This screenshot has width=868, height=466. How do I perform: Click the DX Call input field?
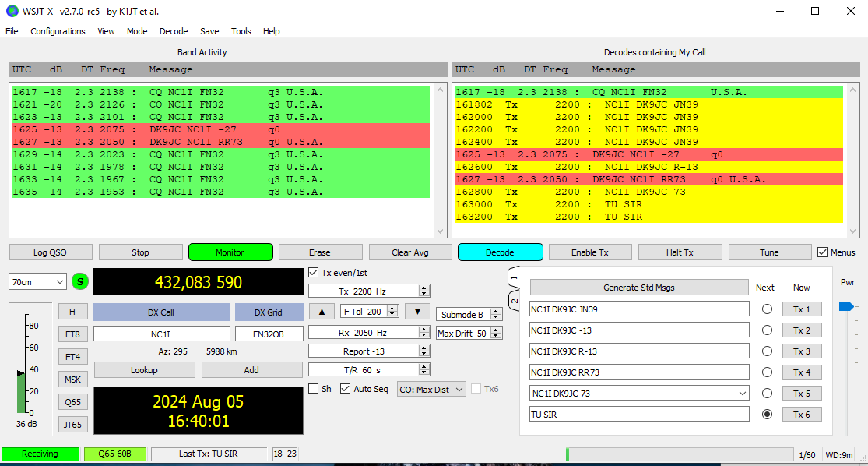pos(162,334)
